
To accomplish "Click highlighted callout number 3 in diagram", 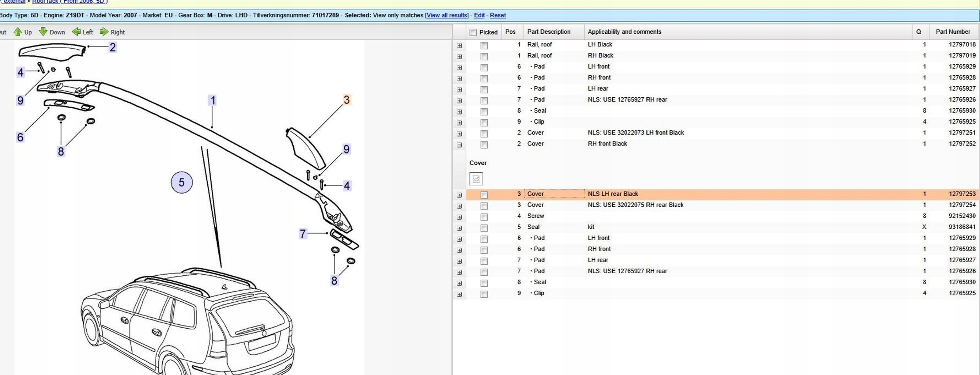I will [x=347, y=100].
